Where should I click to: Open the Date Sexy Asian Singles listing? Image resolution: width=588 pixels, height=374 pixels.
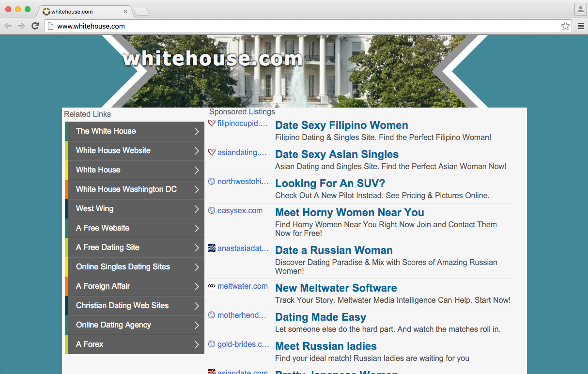pos(337,155)
